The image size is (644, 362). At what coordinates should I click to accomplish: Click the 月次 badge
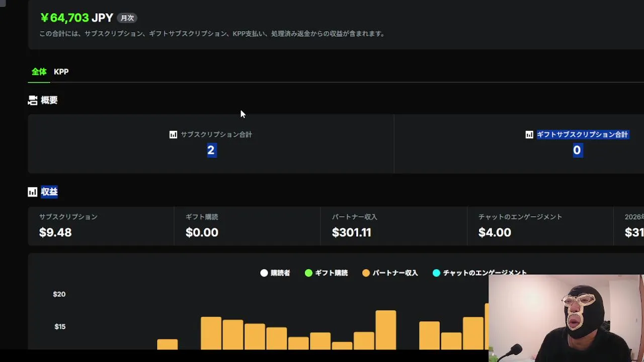tap(127, 18)
